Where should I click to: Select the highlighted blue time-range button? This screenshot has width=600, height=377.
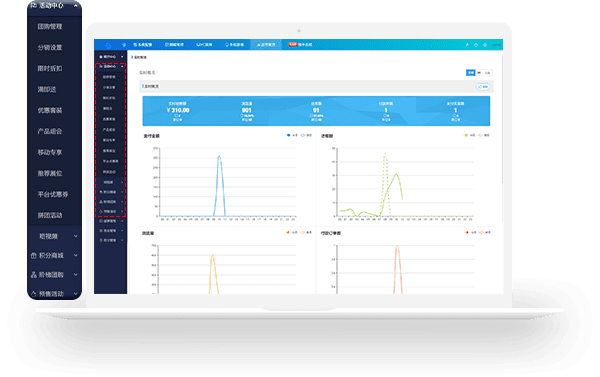pos(470,72)
